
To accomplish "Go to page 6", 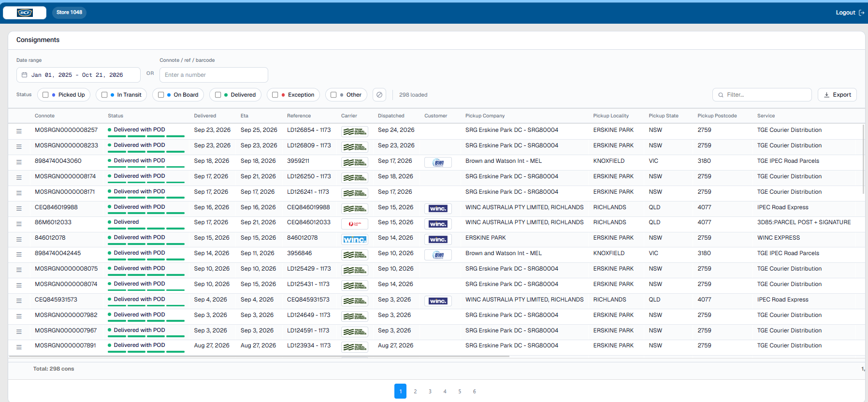I will pyautogui.click(x=474, y=391).
